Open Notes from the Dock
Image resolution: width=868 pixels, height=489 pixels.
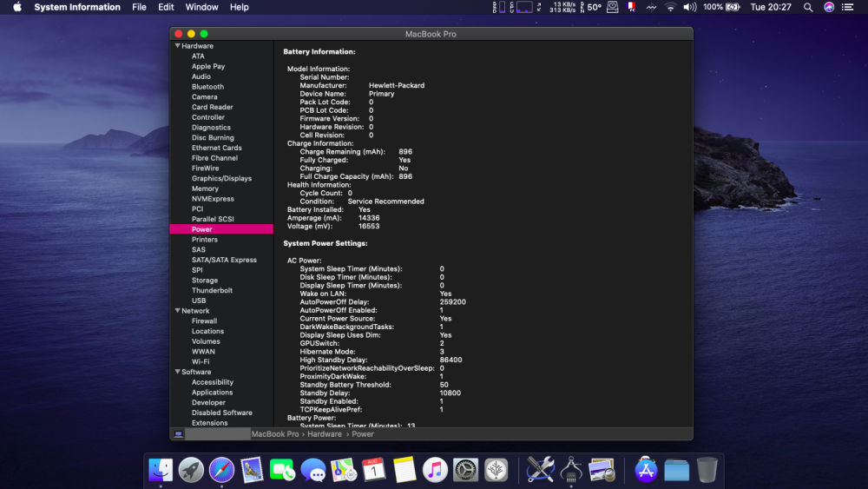(404, 470)
